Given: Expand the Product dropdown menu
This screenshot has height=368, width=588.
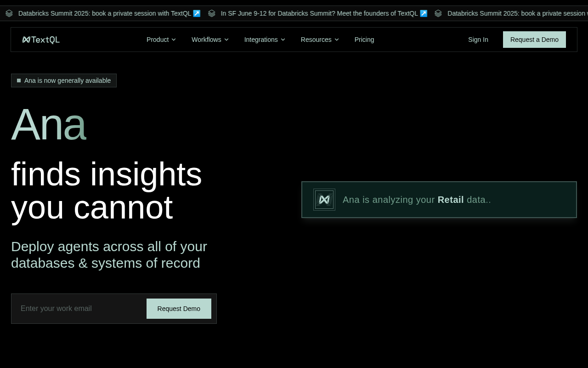Looking at the screenshot, I should click(x=161, y=40).
